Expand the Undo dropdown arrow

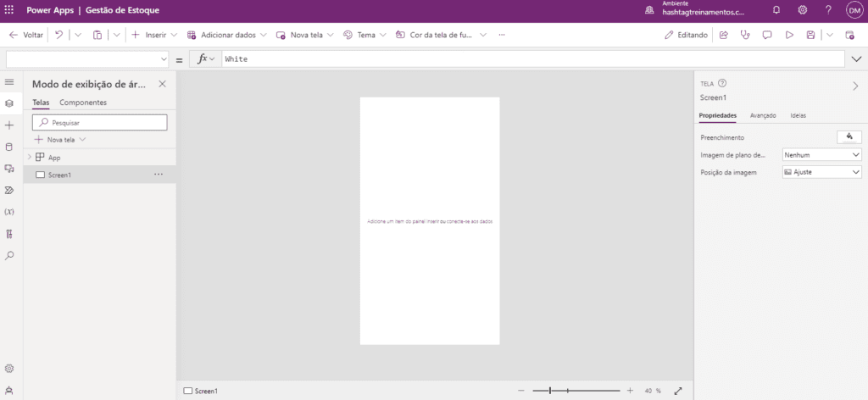click(77, 35)
